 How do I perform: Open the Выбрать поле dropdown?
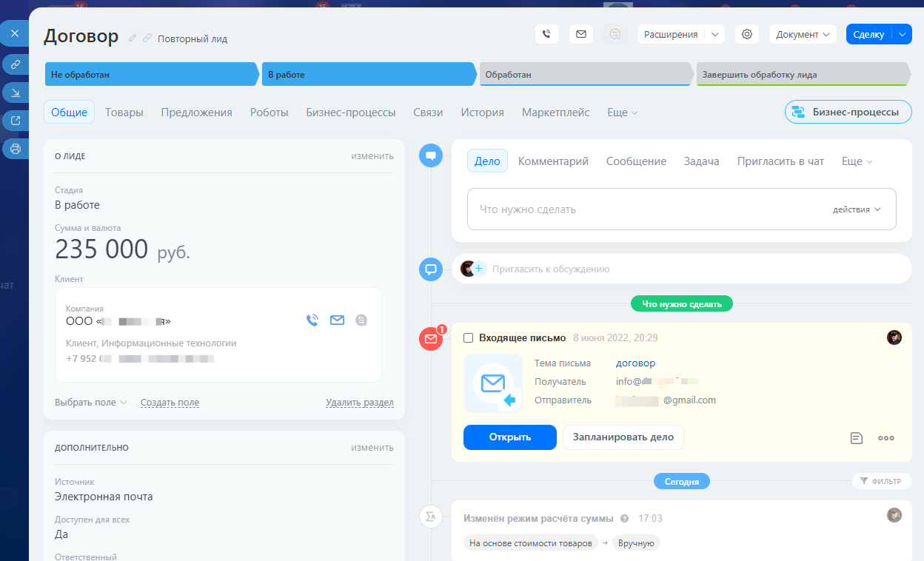pos(91,403)
